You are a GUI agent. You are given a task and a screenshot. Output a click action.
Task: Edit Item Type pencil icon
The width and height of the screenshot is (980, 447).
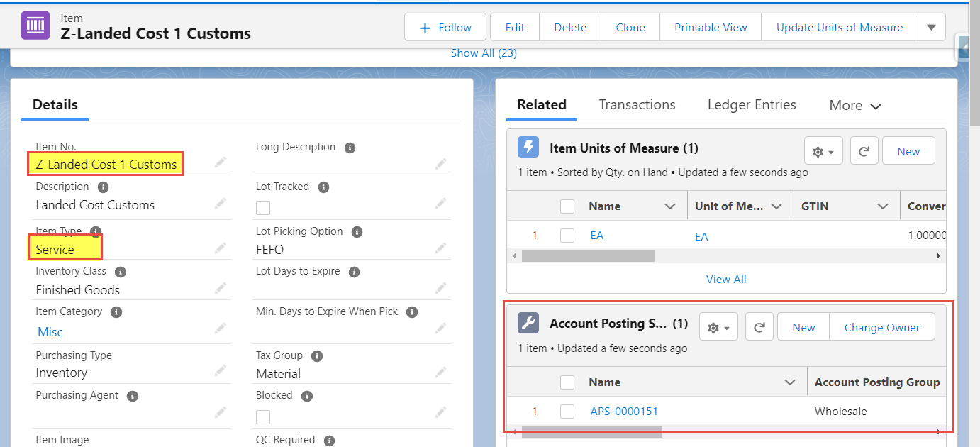click(221, 248)
